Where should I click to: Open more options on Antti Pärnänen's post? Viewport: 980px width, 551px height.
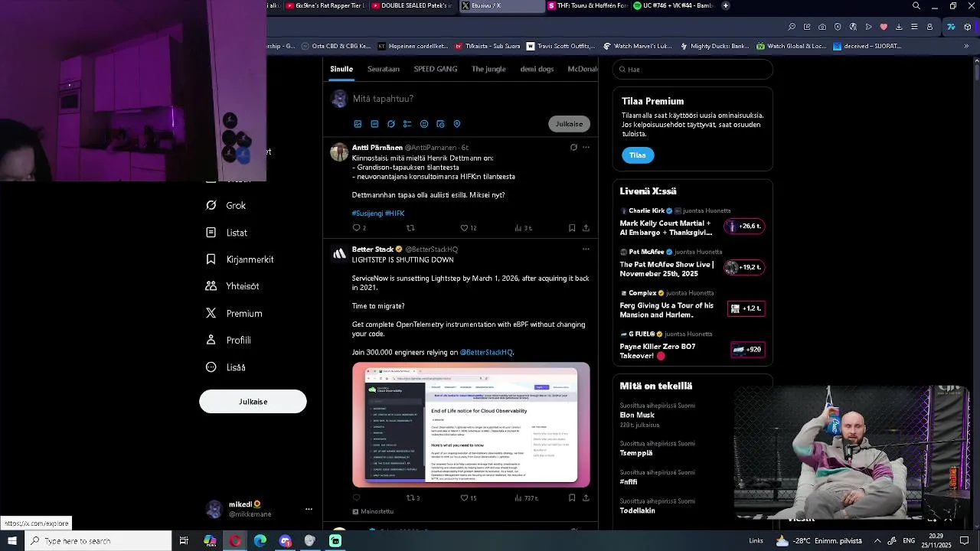[586, 147]
